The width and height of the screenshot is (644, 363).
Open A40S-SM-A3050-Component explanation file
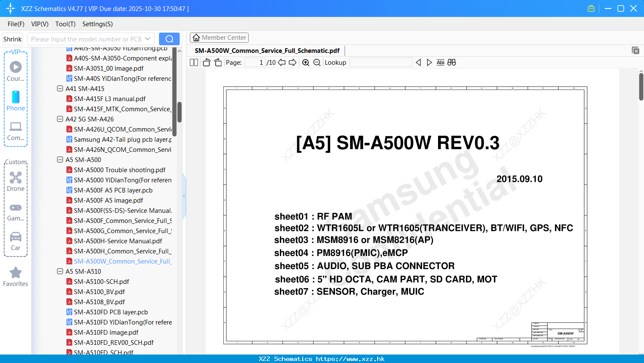[119, 58]
